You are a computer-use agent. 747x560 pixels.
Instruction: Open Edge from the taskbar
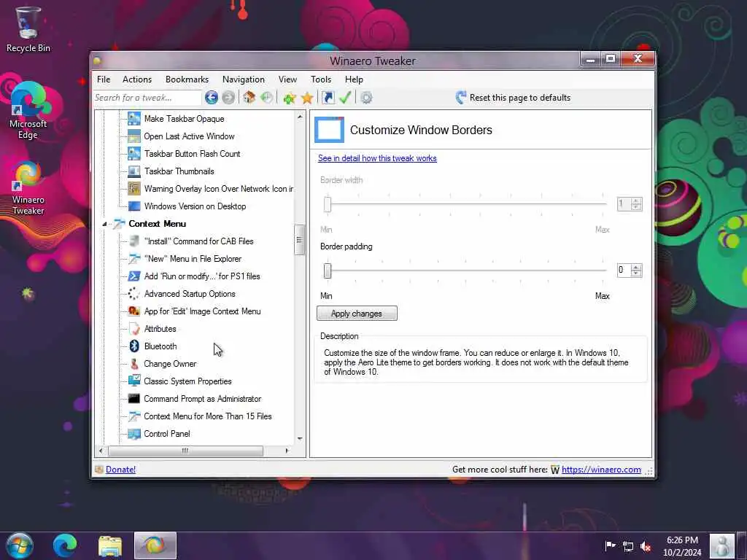pos(65,545)
